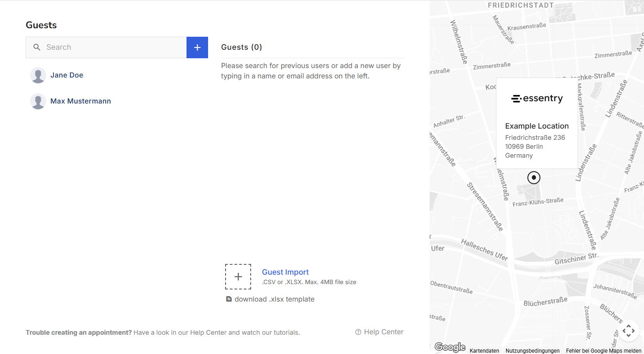Open Nutzungsbedingungen terms link

click(x=533, y=351)
